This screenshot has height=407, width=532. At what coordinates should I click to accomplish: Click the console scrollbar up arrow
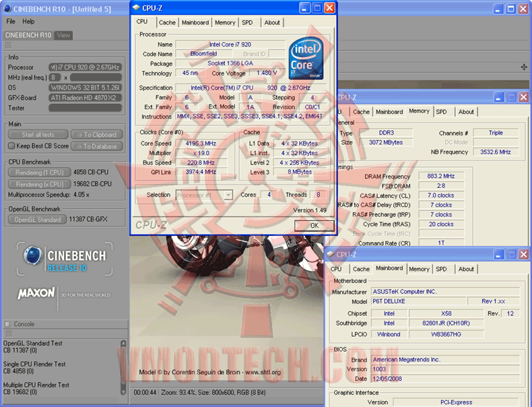click(123, 343)
